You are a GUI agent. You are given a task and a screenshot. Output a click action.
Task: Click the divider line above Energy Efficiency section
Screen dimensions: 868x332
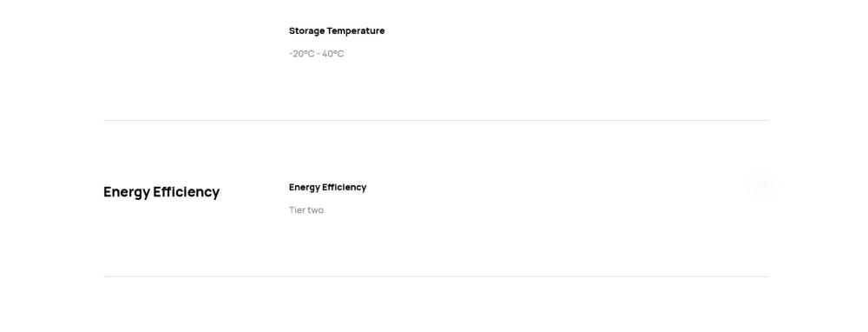436,120
